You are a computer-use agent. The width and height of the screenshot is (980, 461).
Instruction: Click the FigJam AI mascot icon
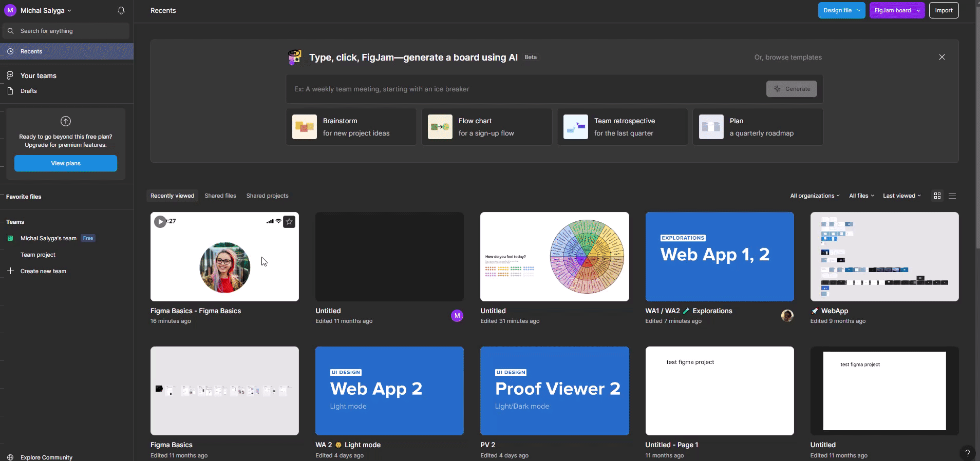(295, 57)
